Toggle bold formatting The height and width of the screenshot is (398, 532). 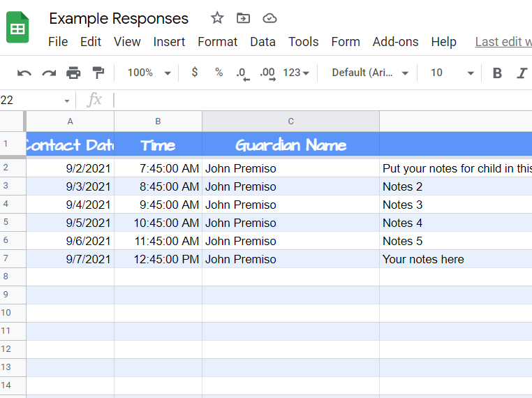(497, 73)
